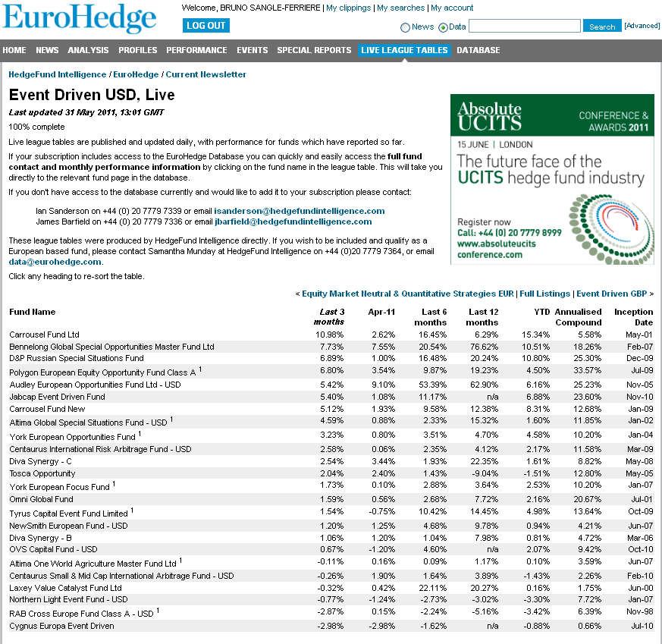
Task: Open RAB Cross Europe Fund Class A - USD
Action: tap(81, 614)
